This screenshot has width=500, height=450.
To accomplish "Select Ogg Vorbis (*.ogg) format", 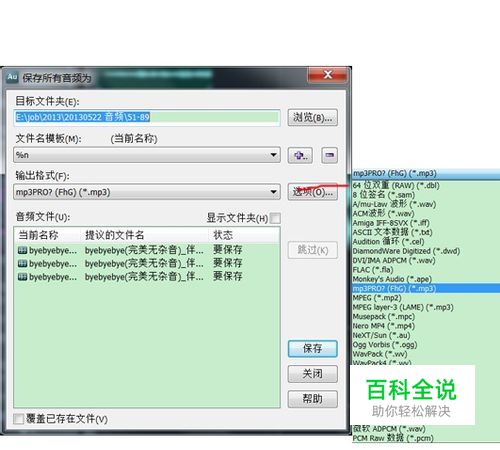I will click(x=426, y=344).
